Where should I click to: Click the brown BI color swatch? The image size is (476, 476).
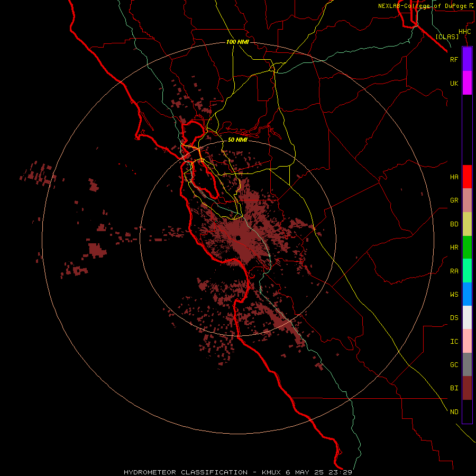467,388
